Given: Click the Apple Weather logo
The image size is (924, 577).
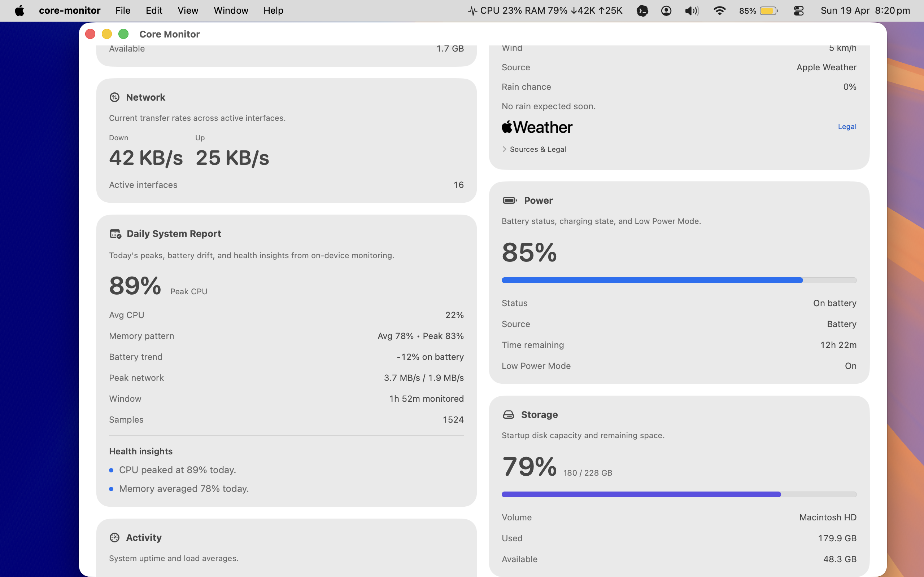Looking at the screenshot, I should coord(537,127).
